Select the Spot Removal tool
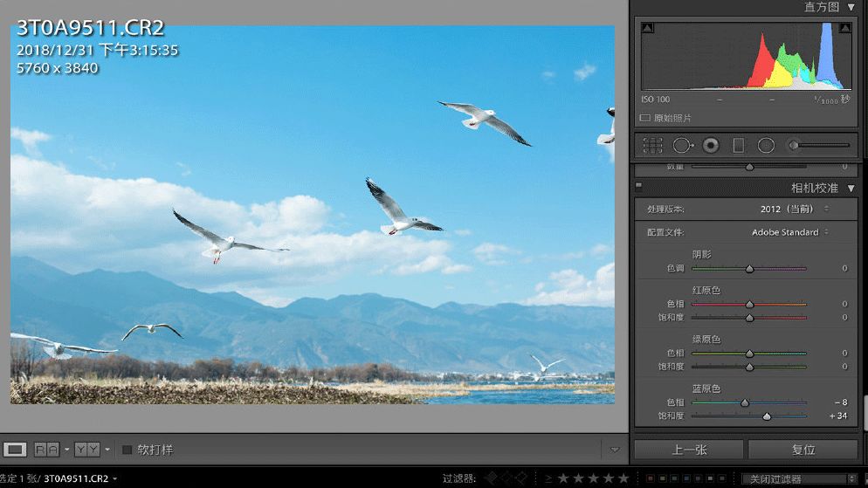868x488 pixels. [682, 145]
